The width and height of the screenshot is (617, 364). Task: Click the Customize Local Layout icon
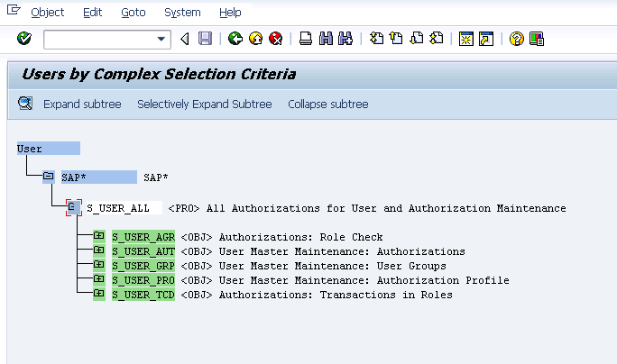pos(537,39)
